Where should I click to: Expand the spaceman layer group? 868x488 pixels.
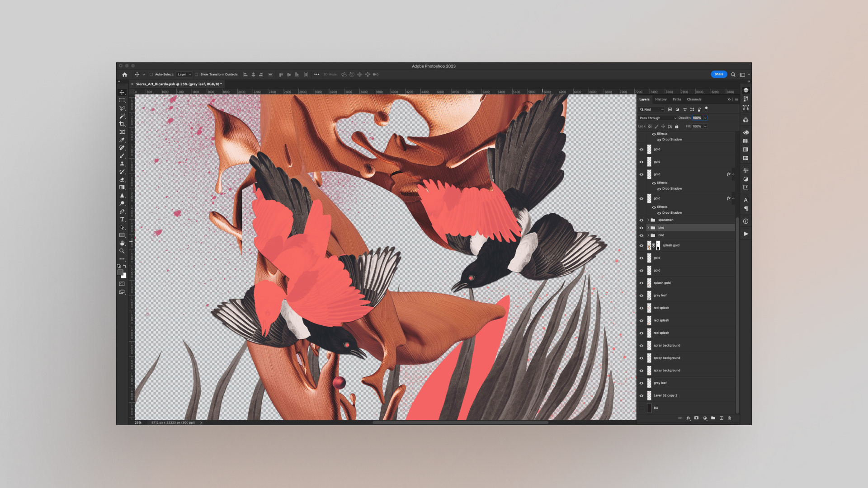coord(648,220)
